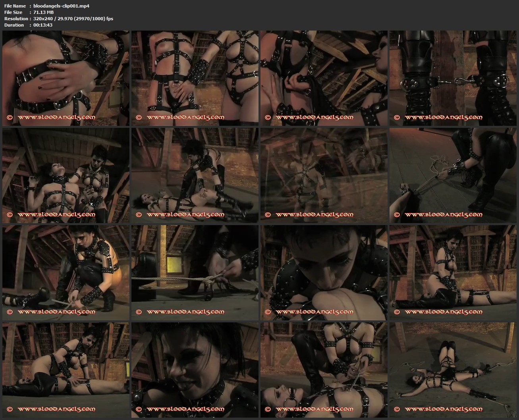Viewport: 519px width, 420px height.
Task: Click the copyright symbol on the first thumbnail
Action: 10,118
